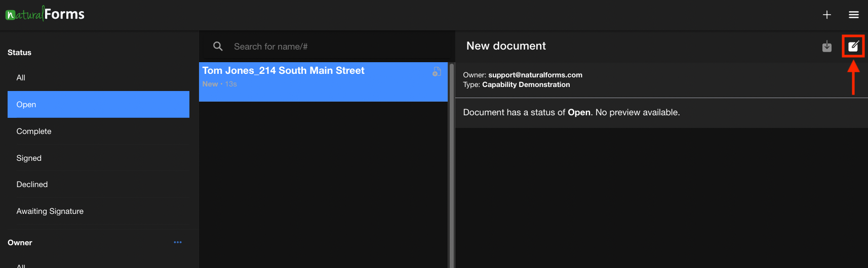Select Tom Jones_214 South Main Street document
The height and width of the screenshot is (268, 868).
[x=323, y=82]
